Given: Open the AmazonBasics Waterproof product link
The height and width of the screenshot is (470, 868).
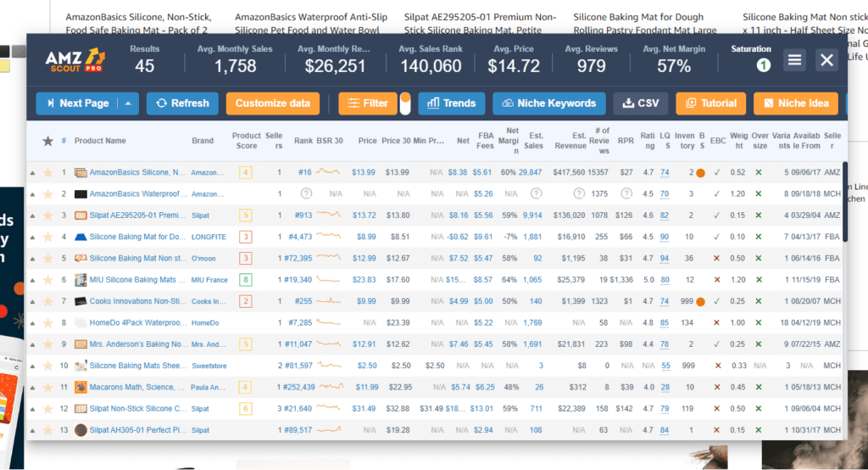Looking at the screenshot, I should (x=138, y=194).
